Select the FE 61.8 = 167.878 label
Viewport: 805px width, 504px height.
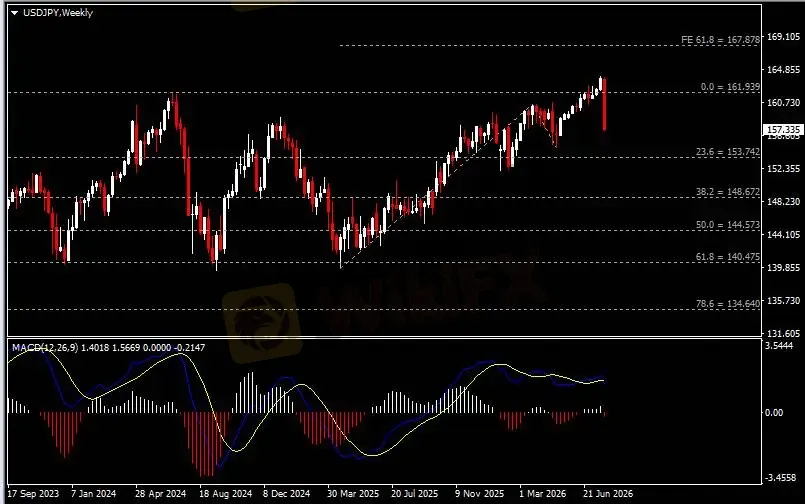coord(720,40)
